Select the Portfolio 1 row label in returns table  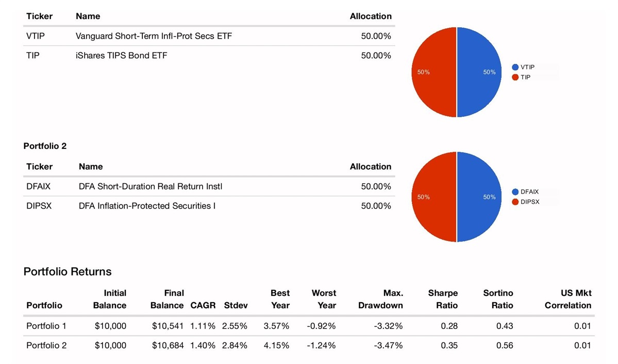click(x=46, y=326)
